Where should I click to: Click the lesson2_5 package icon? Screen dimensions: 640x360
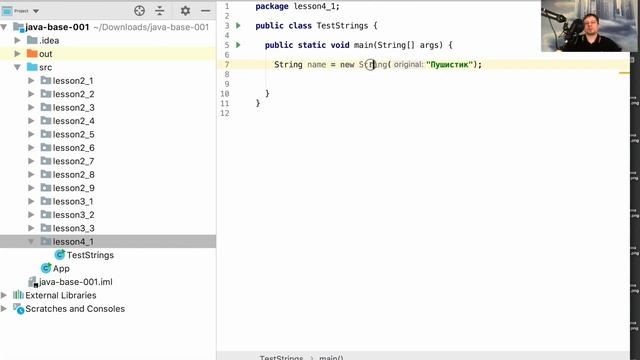pos(46,134)
